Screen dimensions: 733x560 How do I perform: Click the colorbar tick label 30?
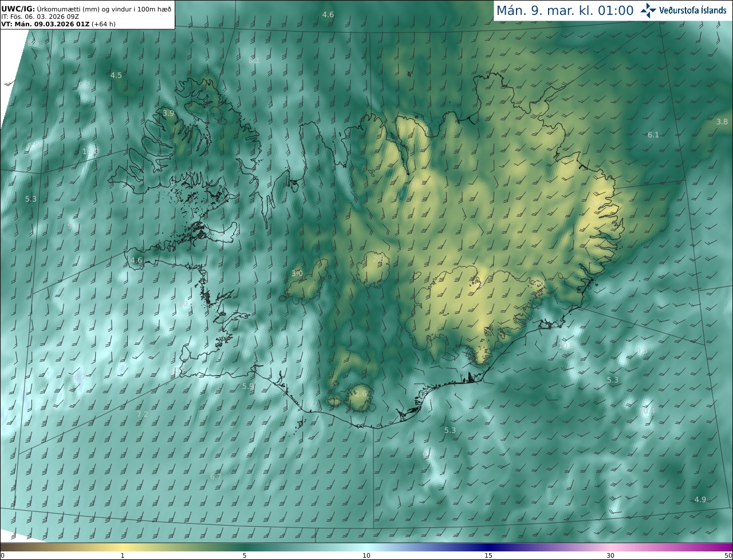[x=610, y=555]
